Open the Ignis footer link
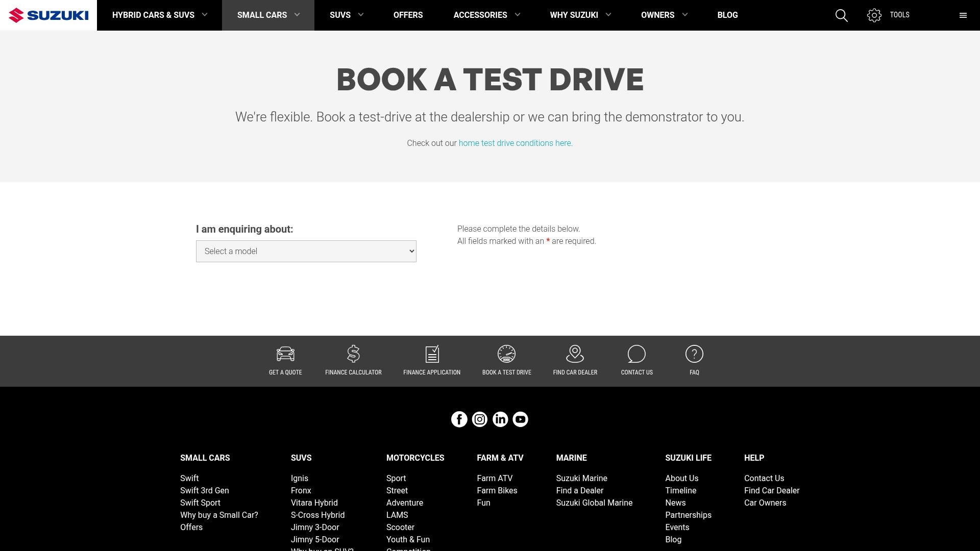 pos(300,479)
